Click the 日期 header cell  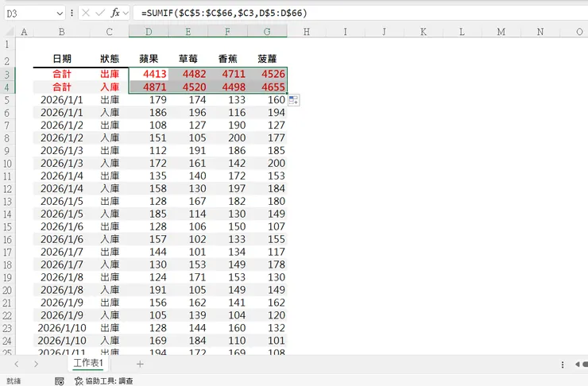point(62,59)
